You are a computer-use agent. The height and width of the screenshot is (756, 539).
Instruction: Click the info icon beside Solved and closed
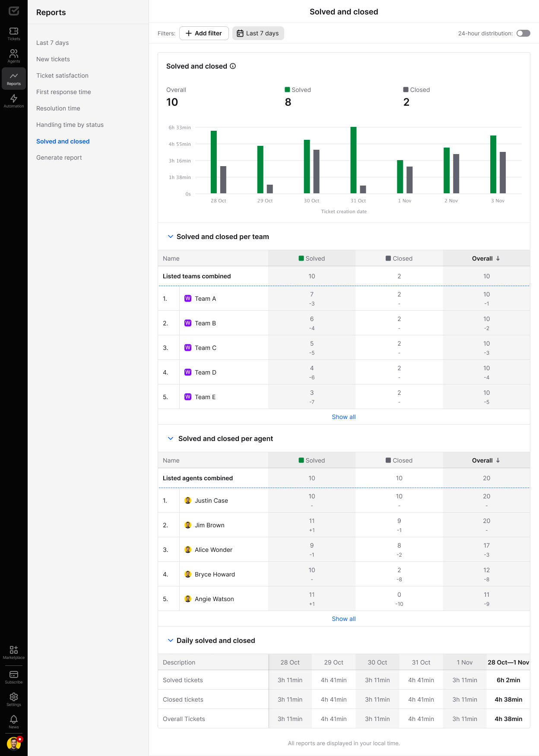click(x=233, y=66)
